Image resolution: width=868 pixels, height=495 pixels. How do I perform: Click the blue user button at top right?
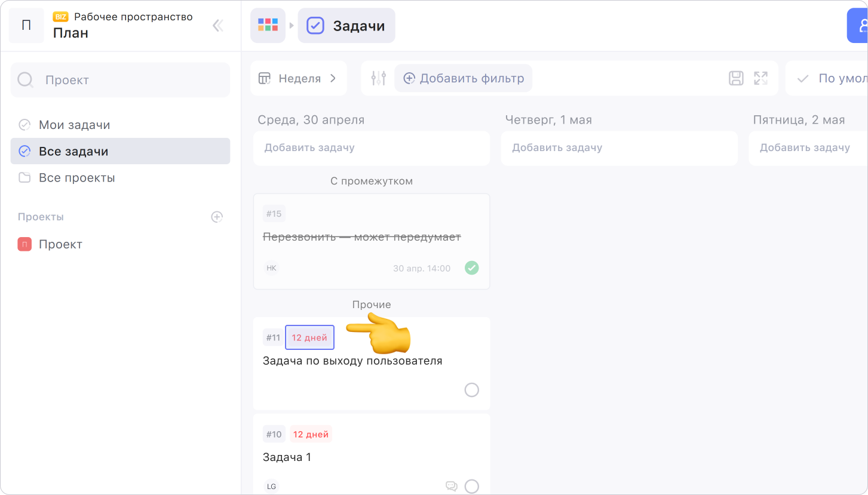(858, 26)
